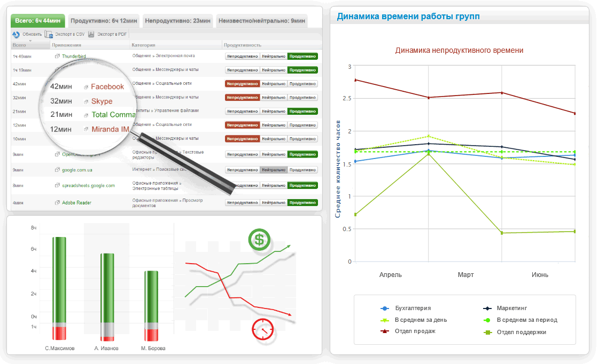Set Adobe Reader row to Нейтрально
598x364 pixels.
point(274,203)
